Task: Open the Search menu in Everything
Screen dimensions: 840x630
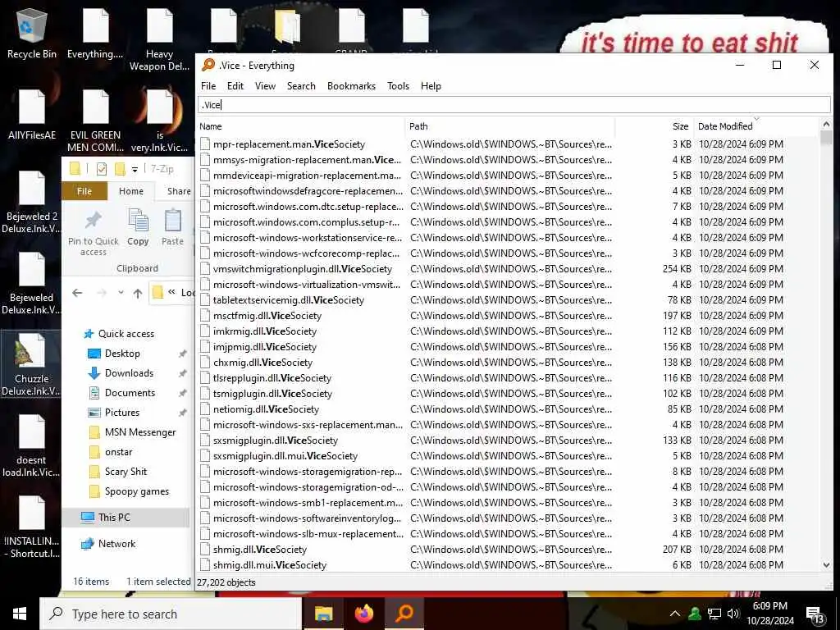Action: pos(301,85)
